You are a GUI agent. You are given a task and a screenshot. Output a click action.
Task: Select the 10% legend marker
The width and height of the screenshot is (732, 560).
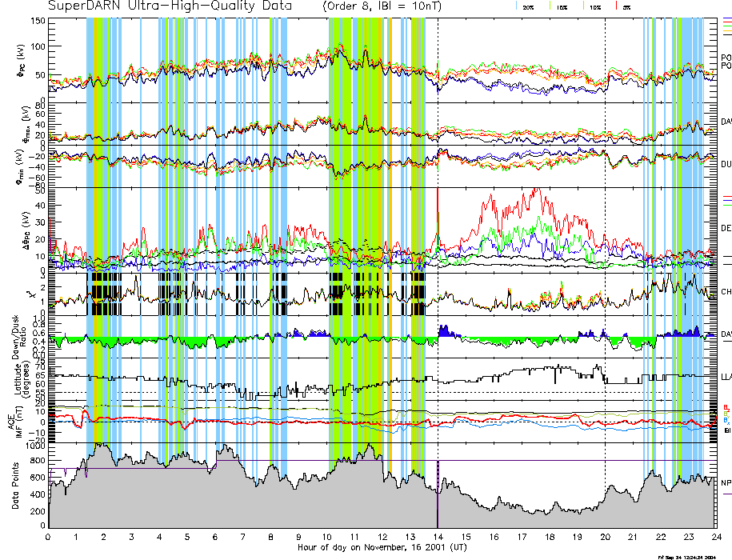click(594, 6)
